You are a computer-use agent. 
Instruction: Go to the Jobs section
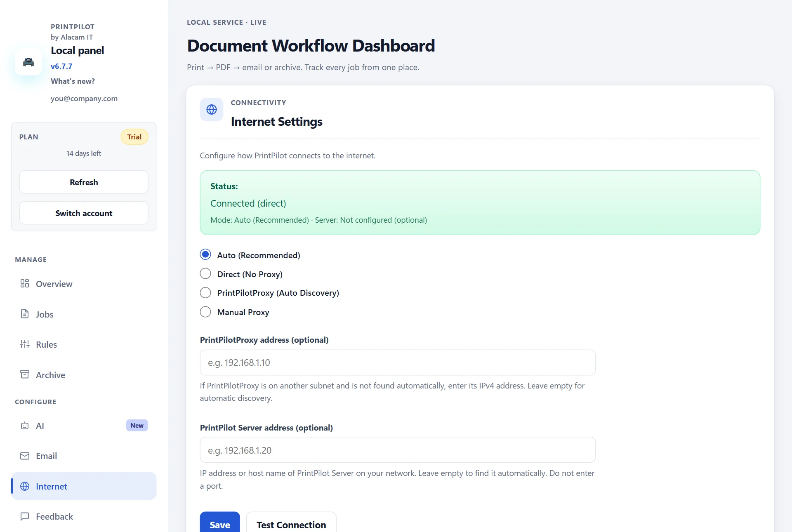click(x=84, y=314)
